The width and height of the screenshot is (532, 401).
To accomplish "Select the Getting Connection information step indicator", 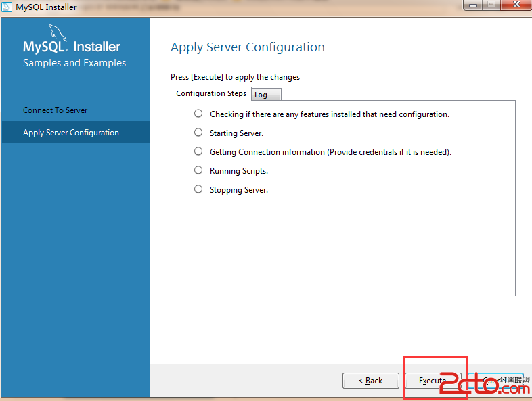I will [198, 151].
